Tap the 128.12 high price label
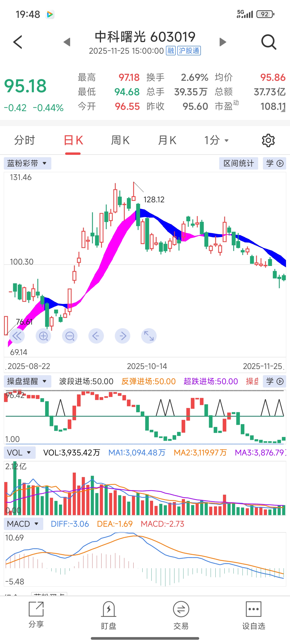290x644 pixels. [154, 199]
